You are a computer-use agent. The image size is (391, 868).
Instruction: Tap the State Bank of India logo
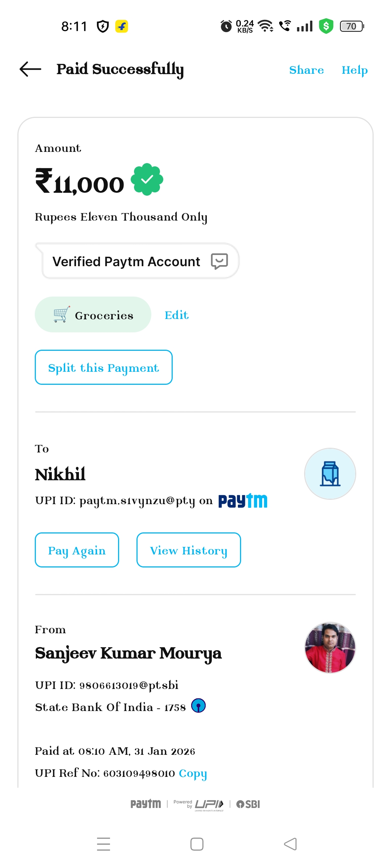[198, 706]
